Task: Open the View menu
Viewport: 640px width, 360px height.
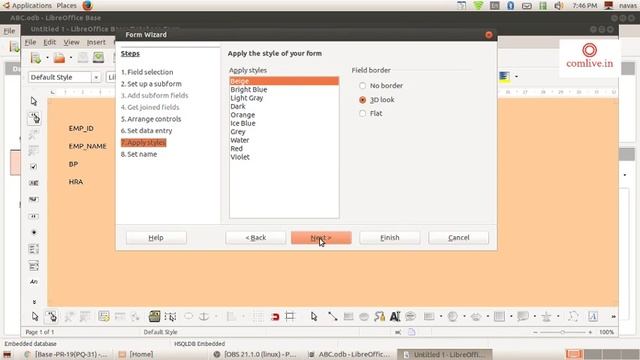Action: click(x=71, y=42)
